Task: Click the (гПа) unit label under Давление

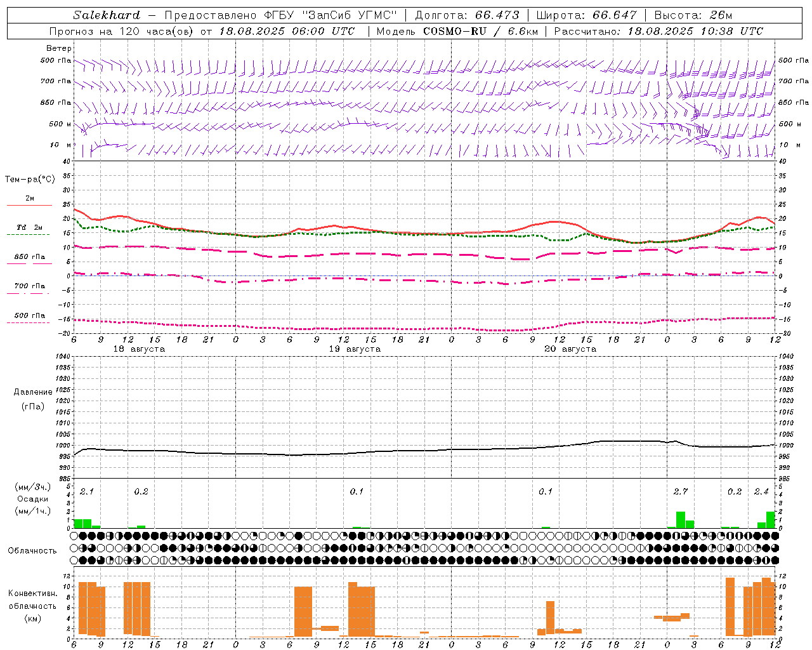Action: [x=33, y=406]
